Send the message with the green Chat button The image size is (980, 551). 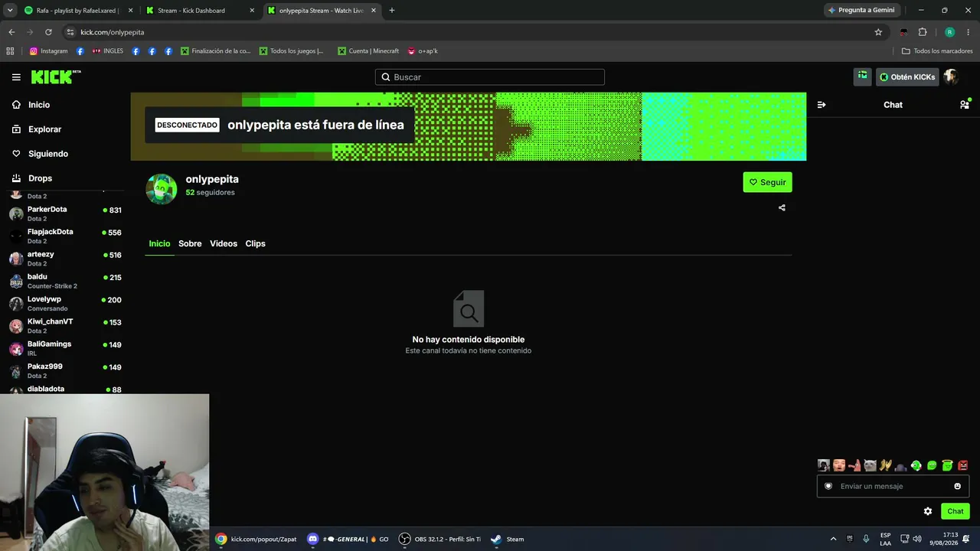pos(955,511)
